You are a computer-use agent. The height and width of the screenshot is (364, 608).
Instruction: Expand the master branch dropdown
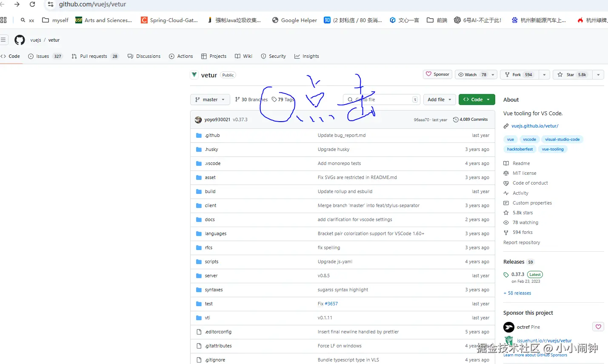[x=210, y=100]
